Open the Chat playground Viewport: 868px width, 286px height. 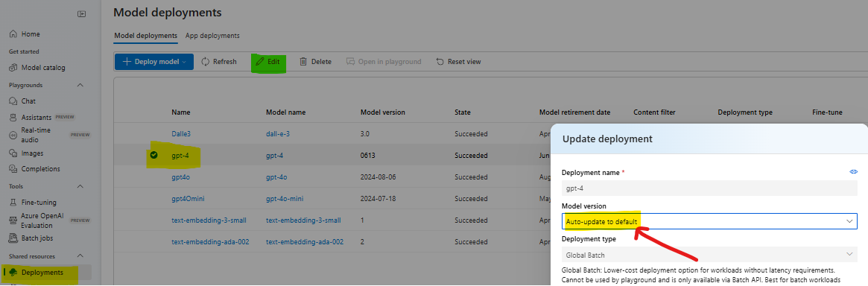pyautogui.click(x=23, y=101)
